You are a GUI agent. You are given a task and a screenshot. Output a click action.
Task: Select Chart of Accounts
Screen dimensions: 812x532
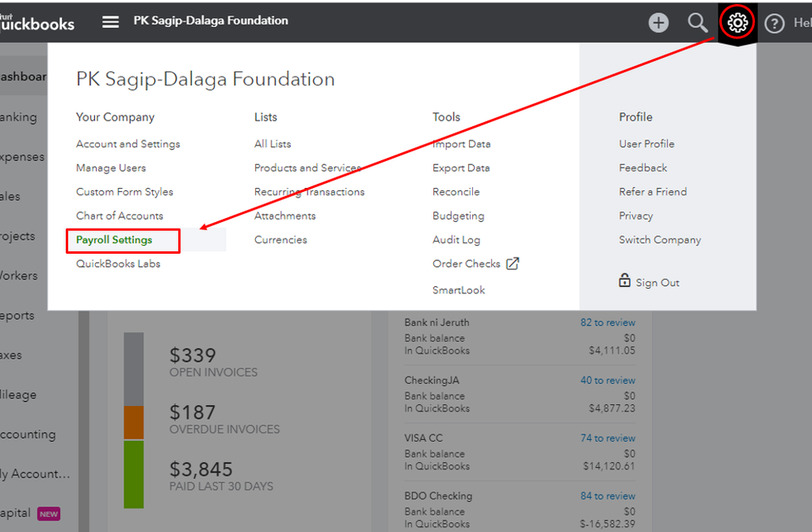[119, 216]
